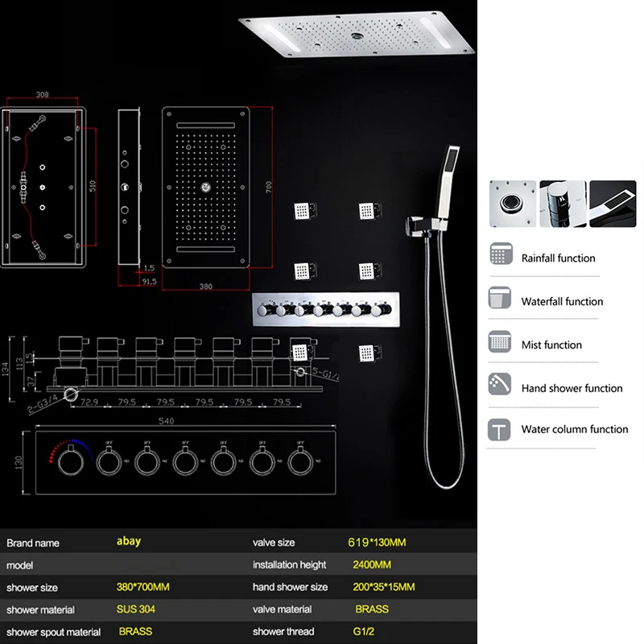Click the shower spout material value "BRASS"

pyautogui.click(x=135, y=631)
